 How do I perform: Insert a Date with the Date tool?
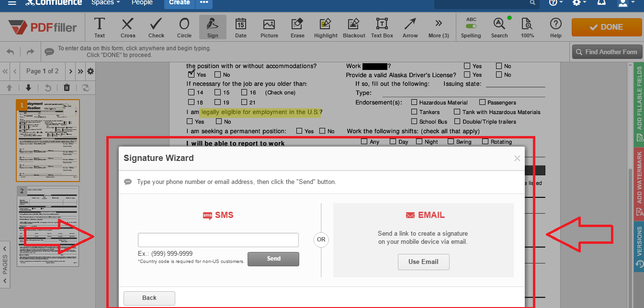(241, 27)
